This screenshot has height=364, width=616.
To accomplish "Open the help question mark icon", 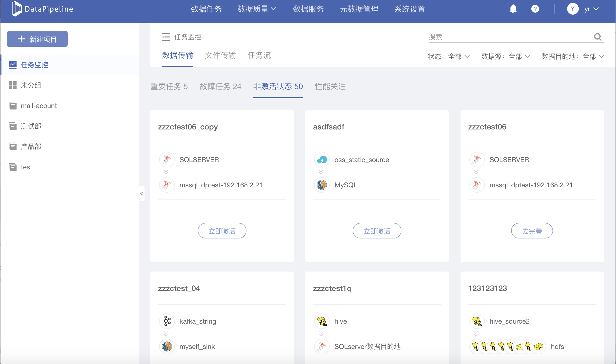I will [535, 9].
